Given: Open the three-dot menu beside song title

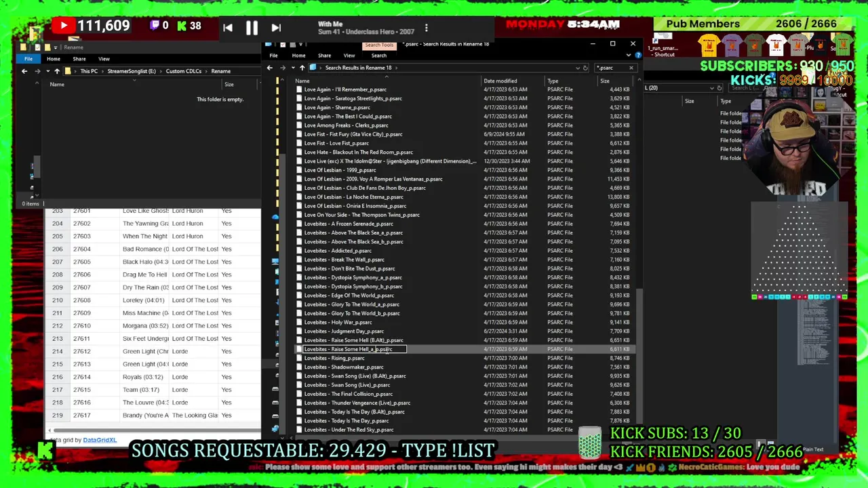Looking at the screenshot, I should [426, 28].
